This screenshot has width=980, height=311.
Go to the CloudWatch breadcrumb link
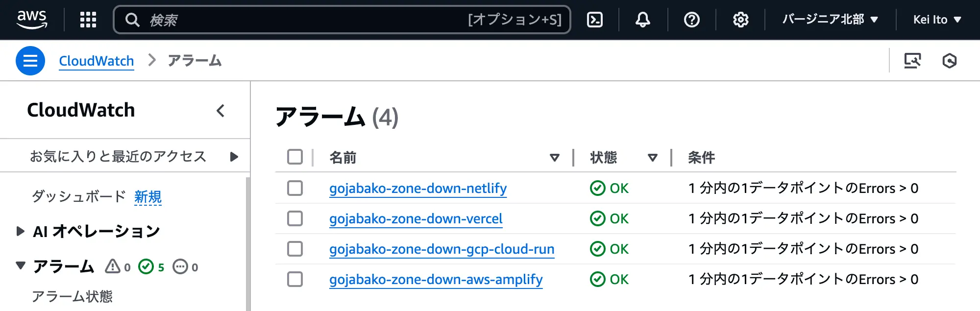[97, 61]
